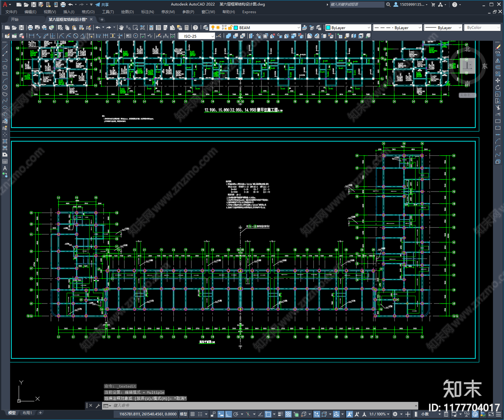Viewport: 504px width, 420px height.
Task: Toggle lineweight display in status bar
Action: coord(280,414)
